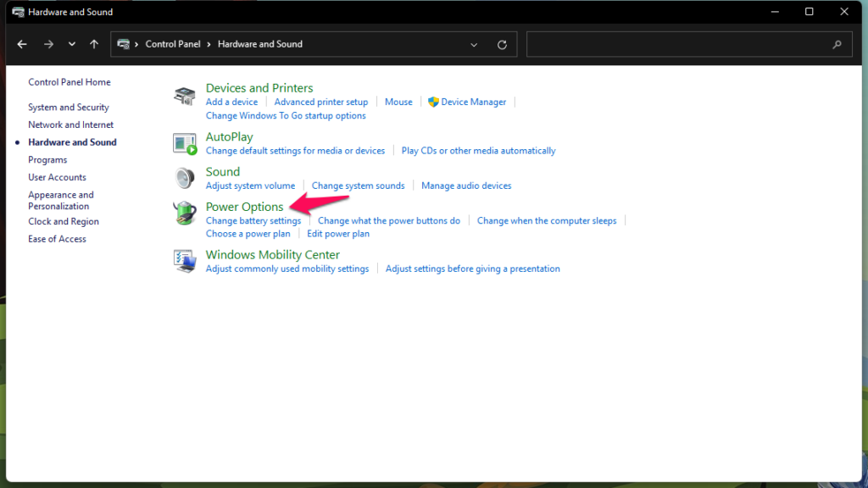Viewport: 868px width, 488px height.
Task: Open System and Security in sidebar
Action: click(69, 108)
